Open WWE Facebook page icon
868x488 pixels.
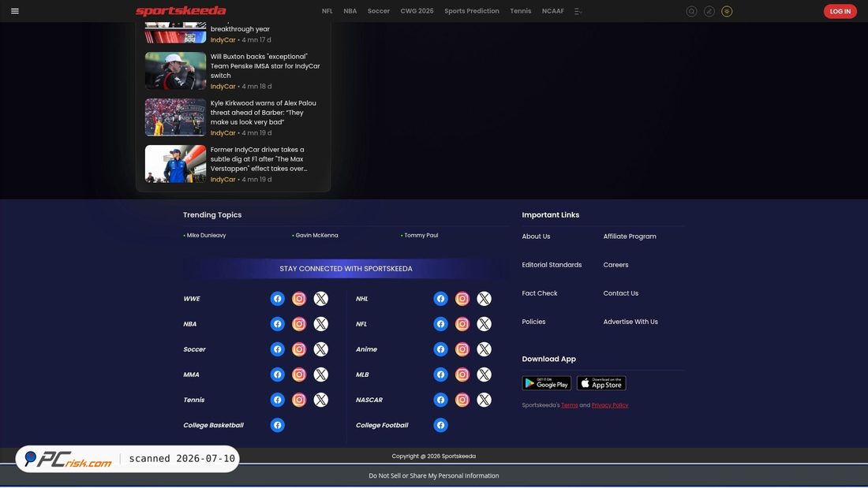(x=277, y=299)
